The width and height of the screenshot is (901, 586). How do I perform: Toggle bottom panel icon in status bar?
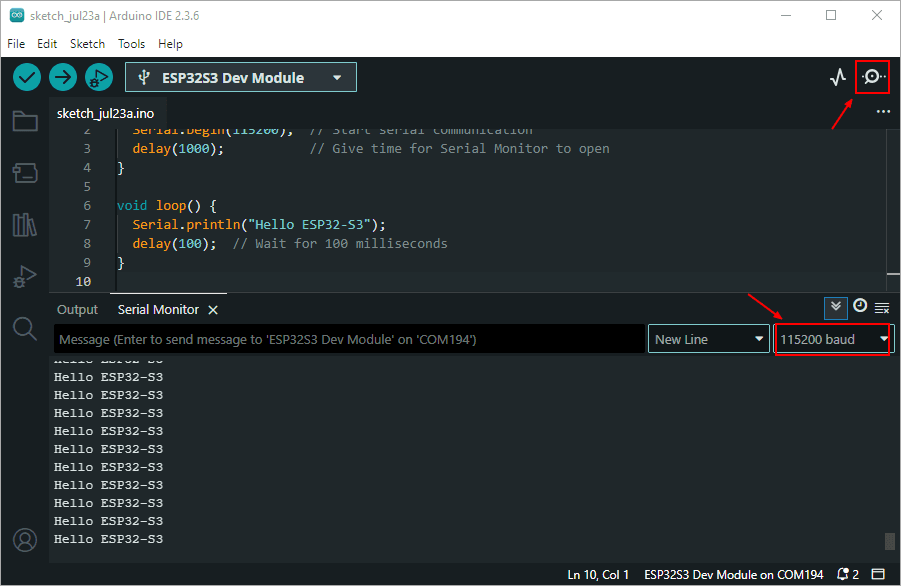[x=878, y=574]
